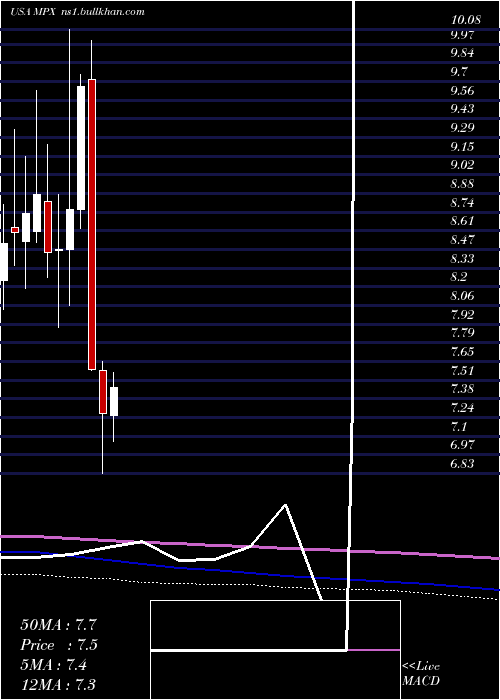
Task: Click the 9.02 price axis label
Action: tap(462, 165)
